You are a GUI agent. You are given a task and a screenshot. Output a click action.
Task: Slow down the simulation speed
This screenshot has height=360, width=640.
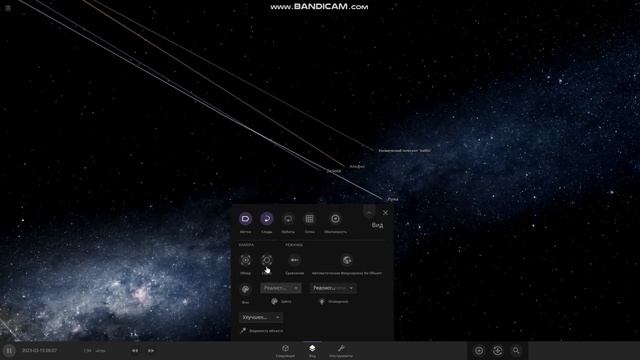click(135, 351)
